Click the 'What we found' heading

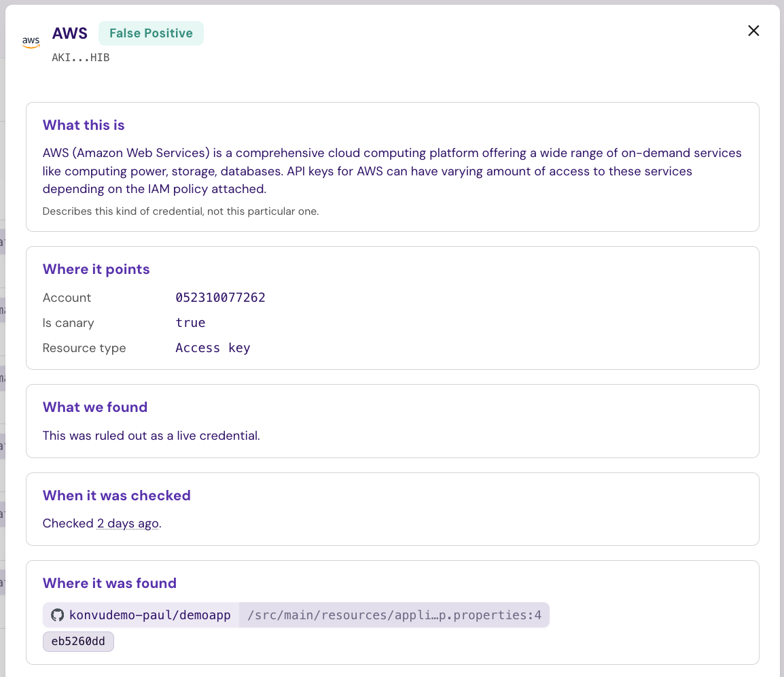pos(95,407)
